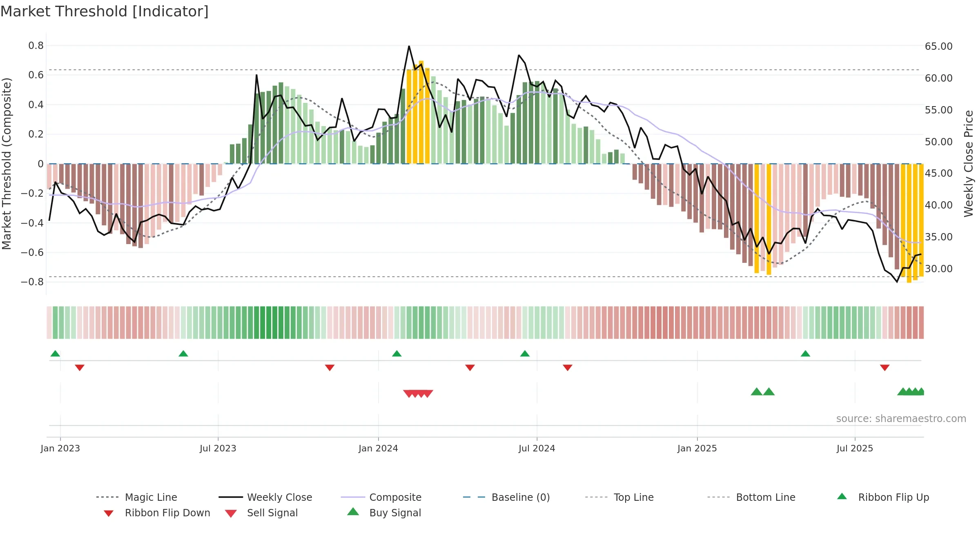The width and height of the screenshot is (980, 551).
Task: Click the Market Threshold (Composite) axis title
Action: (x=7, y=164)
